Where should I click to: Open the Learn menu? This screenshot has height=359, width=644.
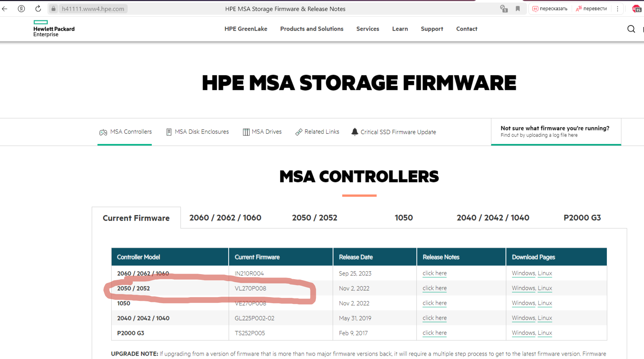coord(400,29)
